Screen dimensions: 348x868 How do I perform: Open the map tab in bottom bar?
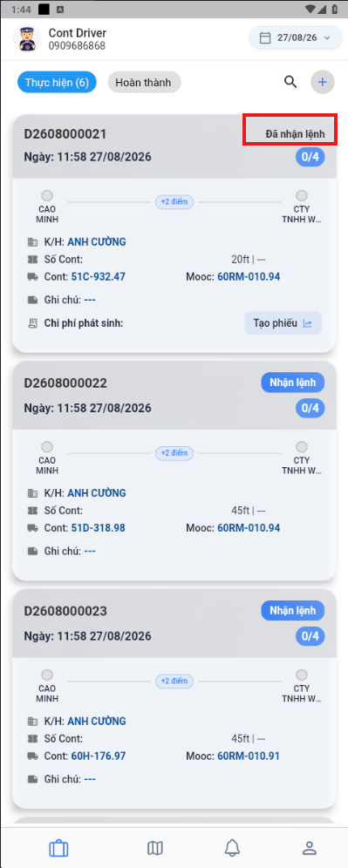pyautogui.click(x=155, y=847)
